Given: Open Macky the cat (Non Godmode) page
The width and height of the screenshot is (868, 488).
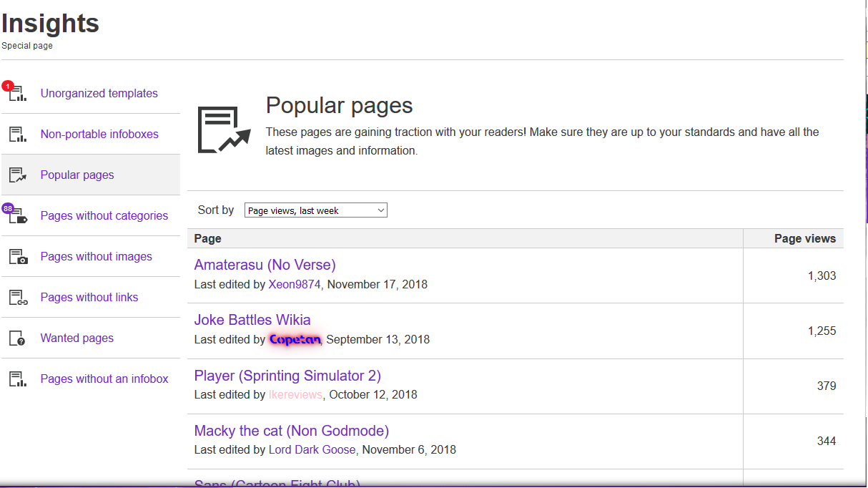Looking at the screenshot, I should 291,431.
